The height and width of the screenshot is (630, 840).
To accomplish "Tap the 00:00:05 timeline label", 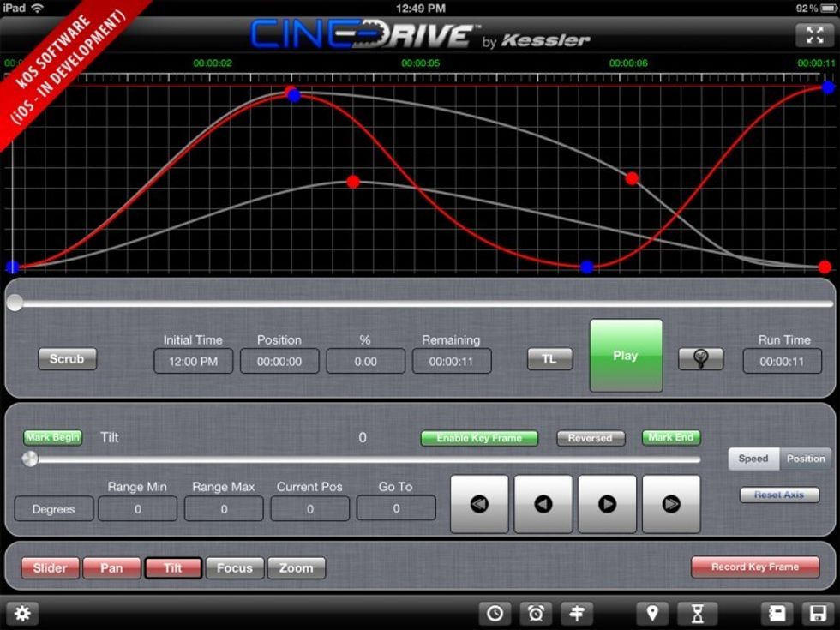I will 421,63.
